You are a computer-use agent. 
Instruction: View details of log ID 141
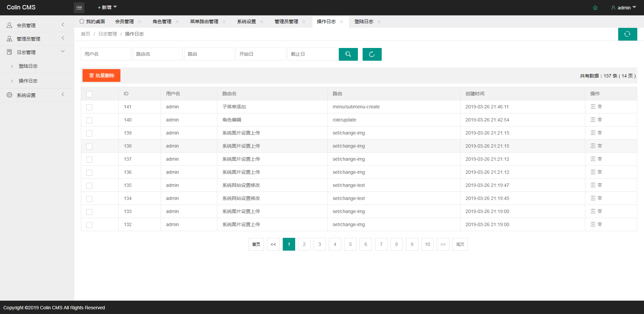pyautogui.click(x=593, y=107)
